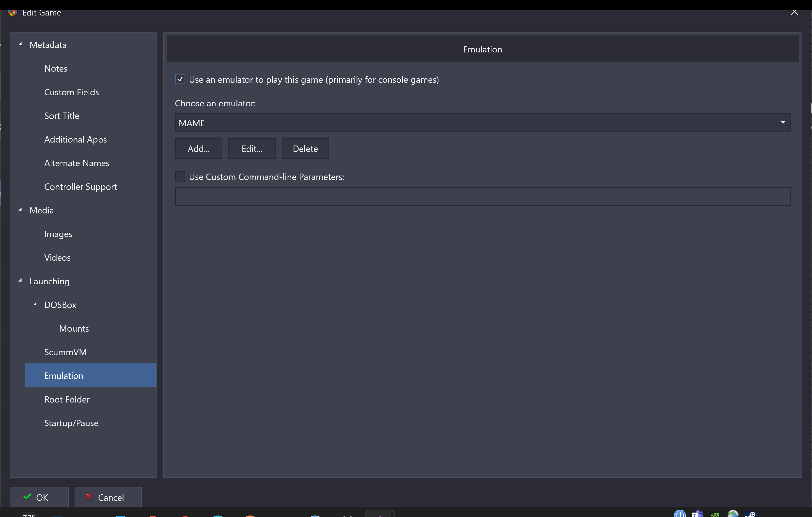Click the Emulation header text
The width and height of the screenshot is (812, 517).
pos(483,49)
